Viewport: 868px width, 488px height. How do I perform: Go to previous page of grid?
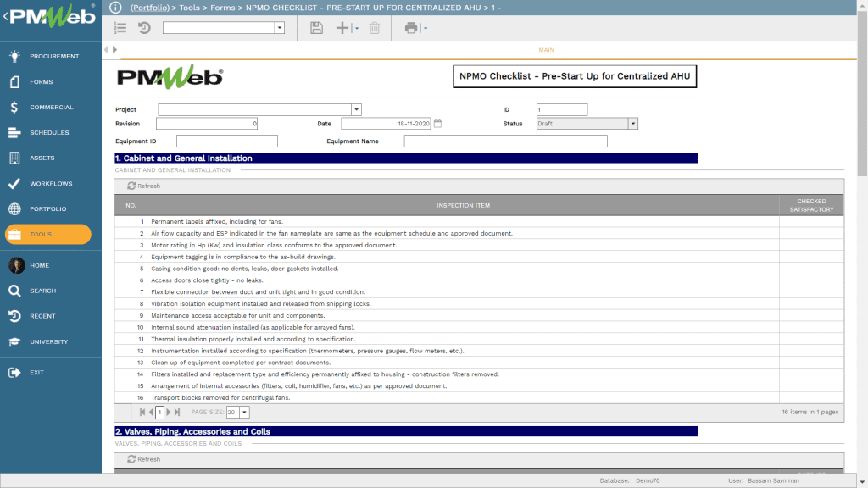[x=151, y=413]
